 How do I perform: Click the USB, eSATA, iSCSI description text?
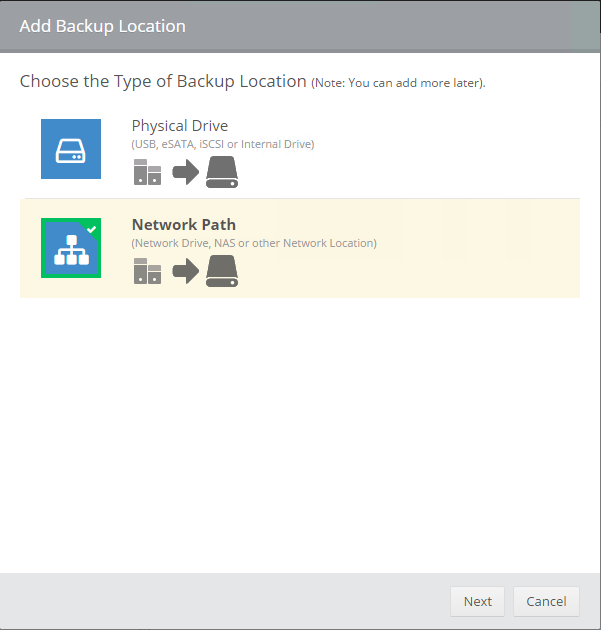[x=223, y=144]
